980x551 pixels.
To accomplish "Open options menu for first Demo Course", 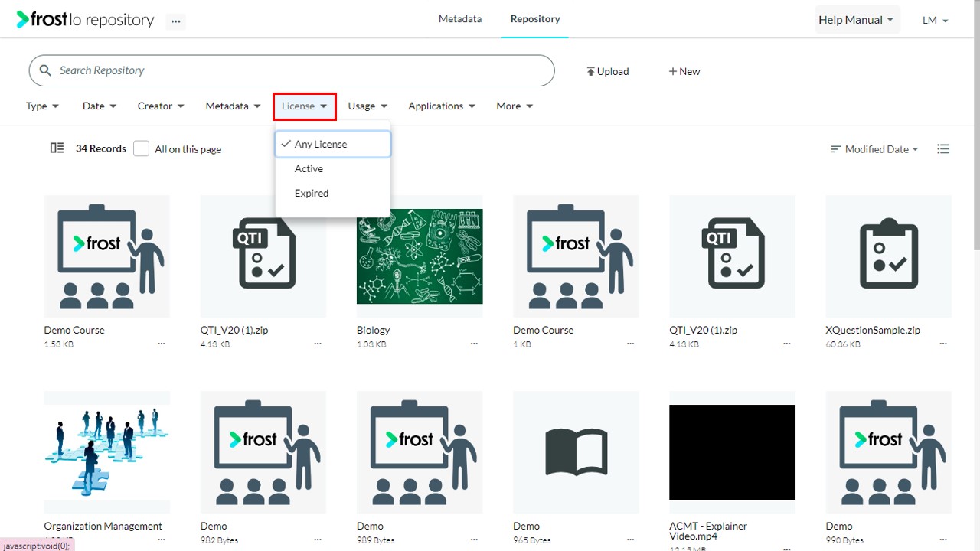I will pyautogui.click(x=162, y=344).
